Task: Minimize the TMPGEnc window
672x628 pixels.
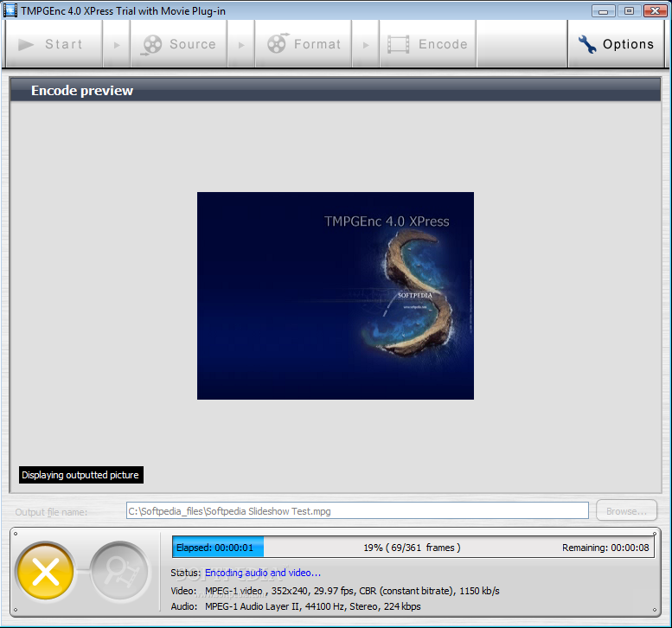Action: 603,10
